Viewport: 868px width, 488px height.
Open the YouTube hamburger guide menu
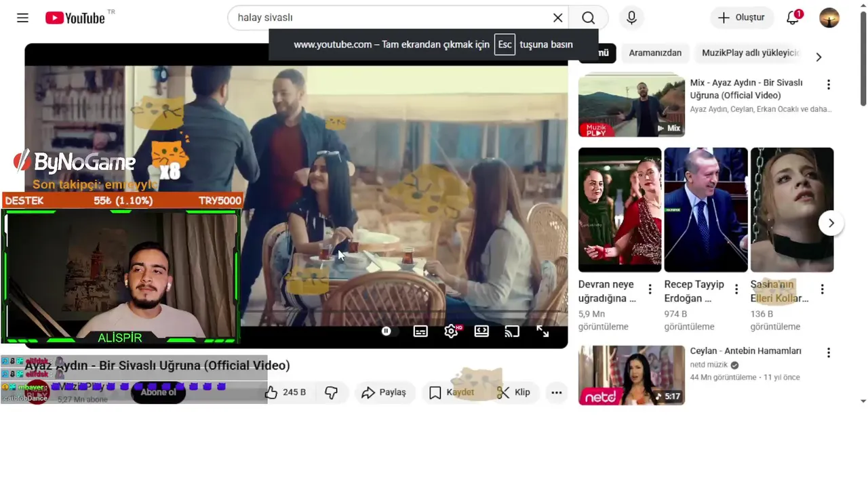pos(22,18)
